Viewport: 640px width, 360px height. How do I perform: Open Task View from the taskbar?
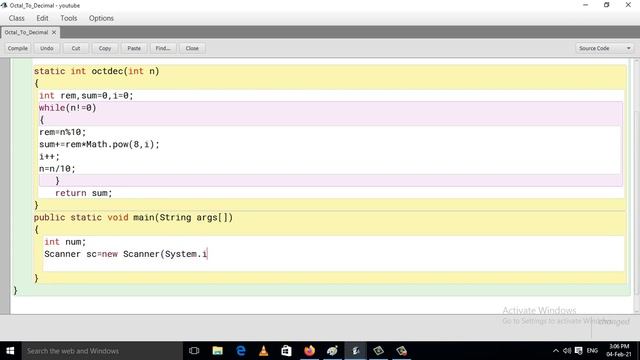[x=194, y=351]
